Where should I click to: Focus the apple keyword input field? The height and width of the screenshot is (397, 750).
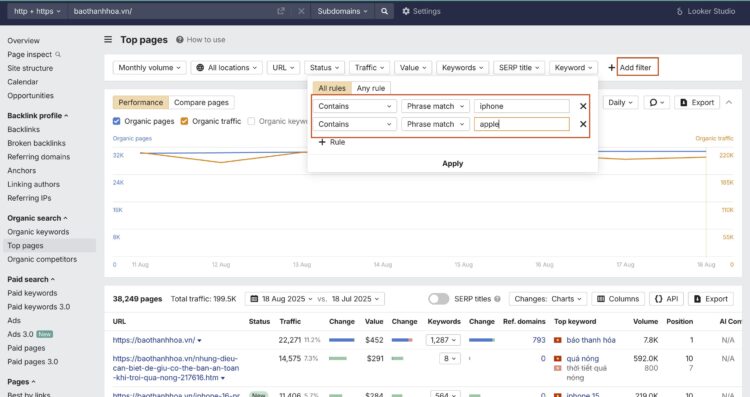pyautogui.click(x=522, y=124)
